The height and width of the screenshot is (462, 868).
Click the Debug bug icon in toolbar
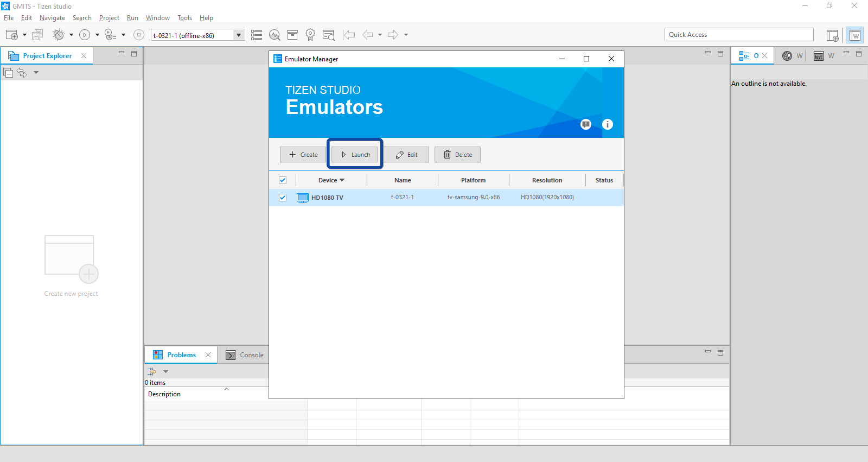pyautogui.click(x=58, y=35)
